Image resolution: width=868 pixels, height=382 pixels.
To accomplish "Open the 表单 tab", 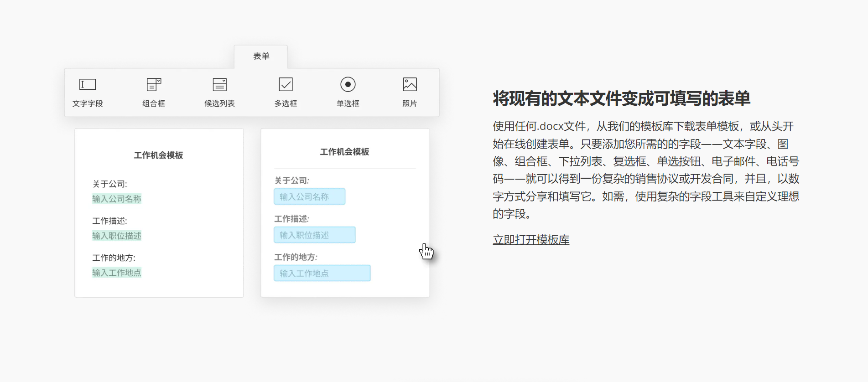I will point(261,57).
